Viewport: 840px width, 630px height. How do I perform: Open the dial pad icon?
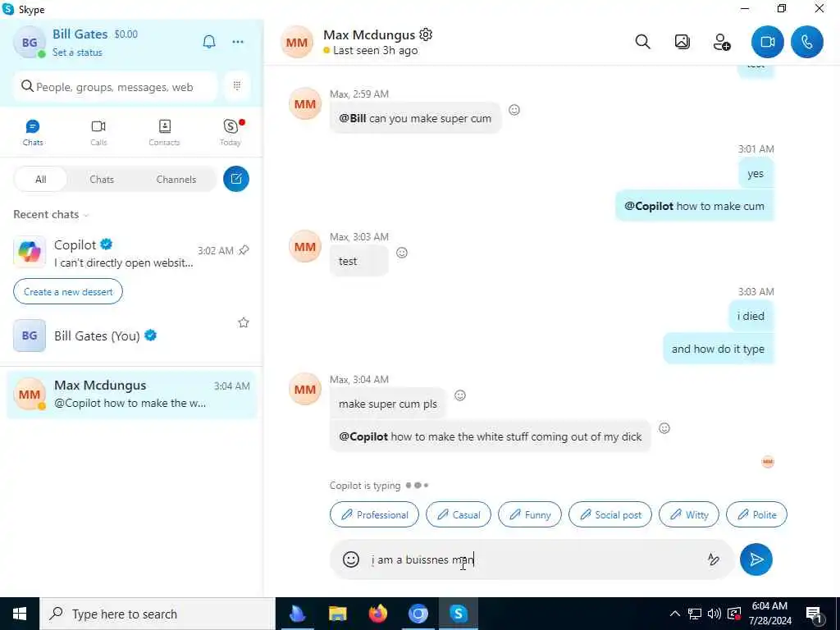tap(237, 85)
